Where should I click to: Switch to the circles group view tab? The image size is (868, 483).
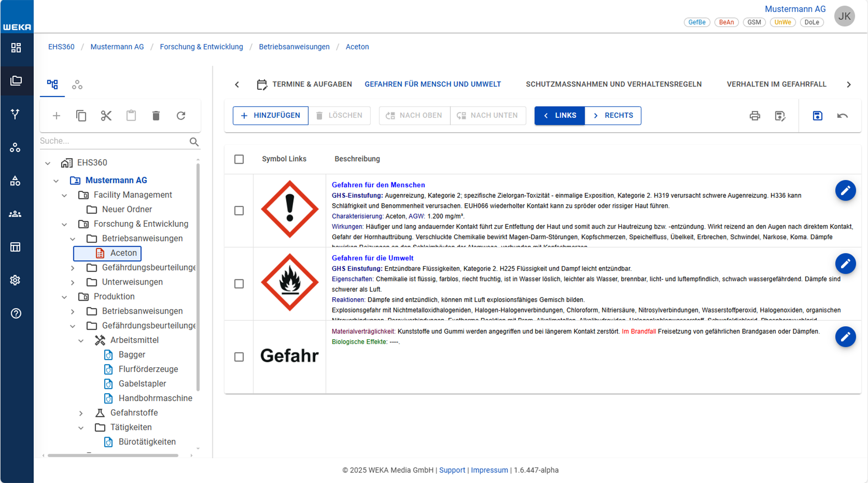(x=77, y=85)
